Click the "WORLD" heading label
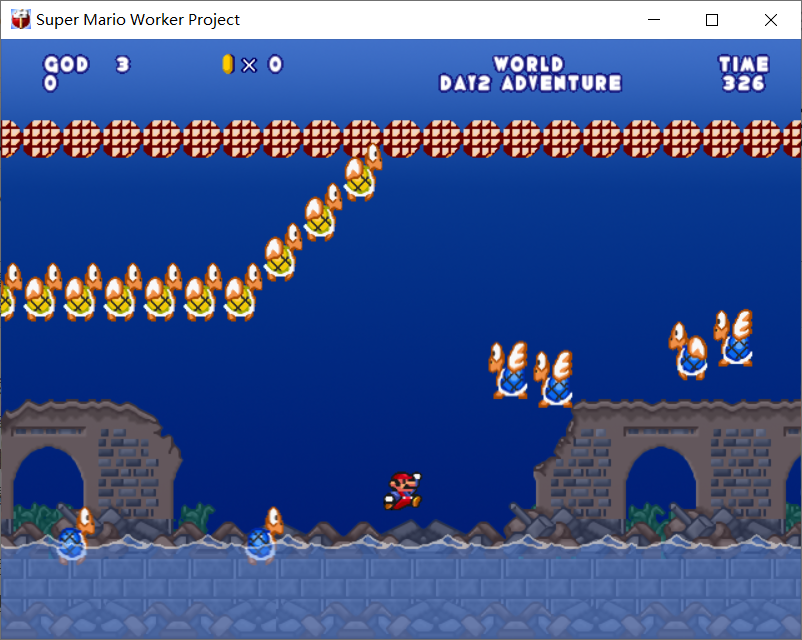The image size is (802, 640). [x=529, y=64]
